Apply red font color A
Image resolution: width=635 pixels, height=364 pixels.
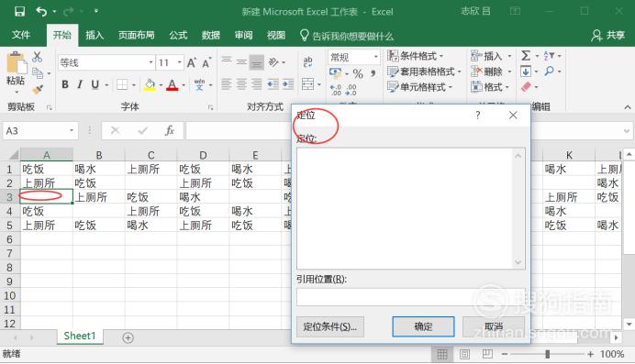173,85
